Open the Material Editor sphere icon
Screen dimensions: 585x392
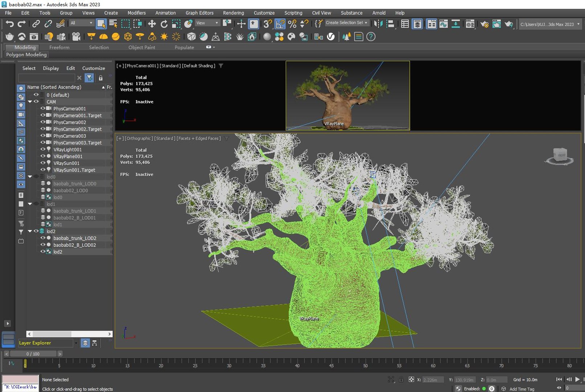[x=267, y=37]
